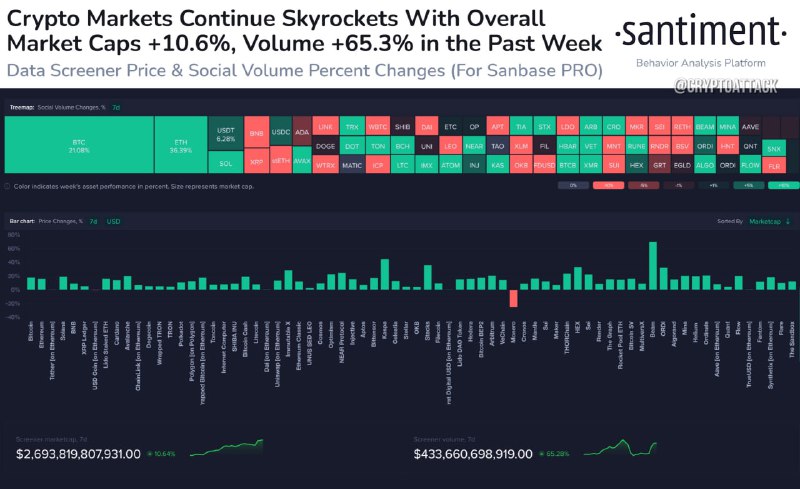Click the gray 0% legend swatch
Viewport: 800px width, 489px height.
click(573, 185)
